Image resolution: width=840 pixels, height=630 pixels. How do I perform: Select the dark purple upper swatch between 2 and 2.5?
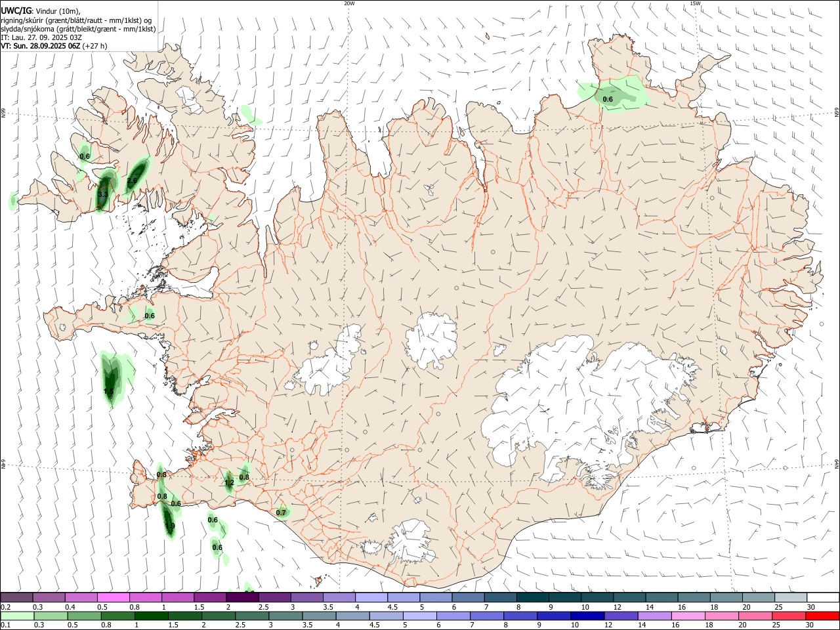pyautogui.click(x=242, y=597)
